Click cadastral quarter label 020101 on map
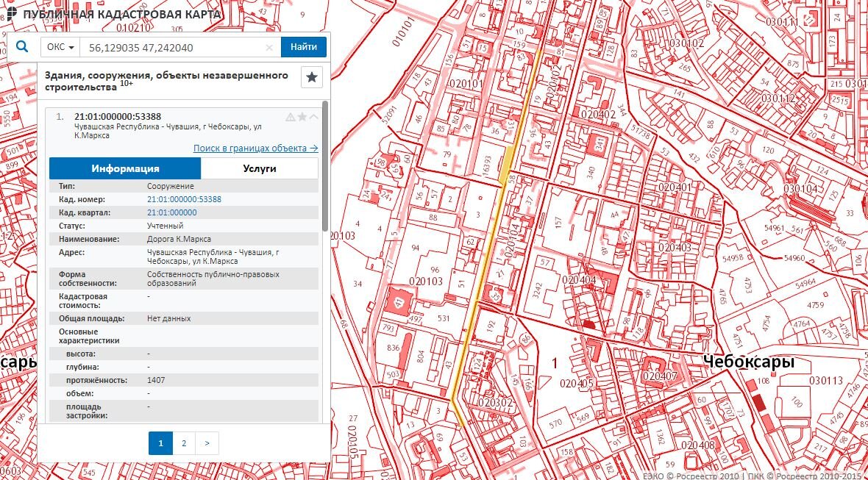 pos(466,84)
